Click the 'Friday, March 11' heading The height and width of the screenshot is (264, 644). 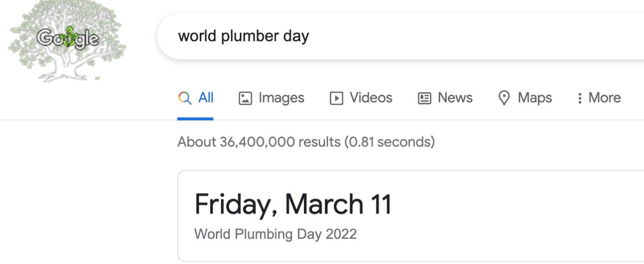(x=293, y=204)
